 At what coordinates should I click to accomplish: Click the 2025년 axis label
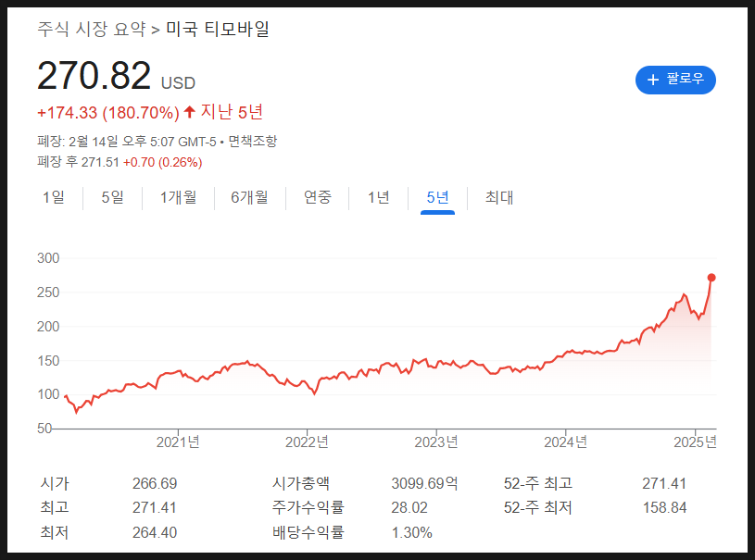tap(695, 442)
